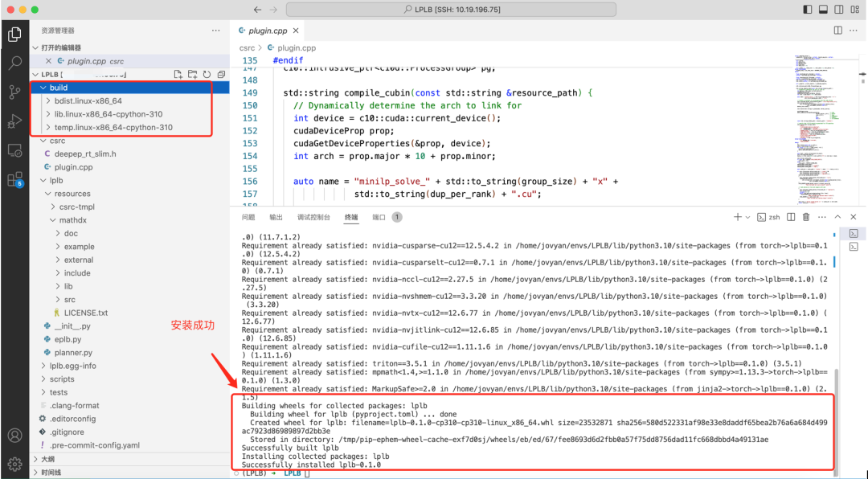Switch to the 问题 problems tab
The image size is (868, 479).
(x=248, y=217)
